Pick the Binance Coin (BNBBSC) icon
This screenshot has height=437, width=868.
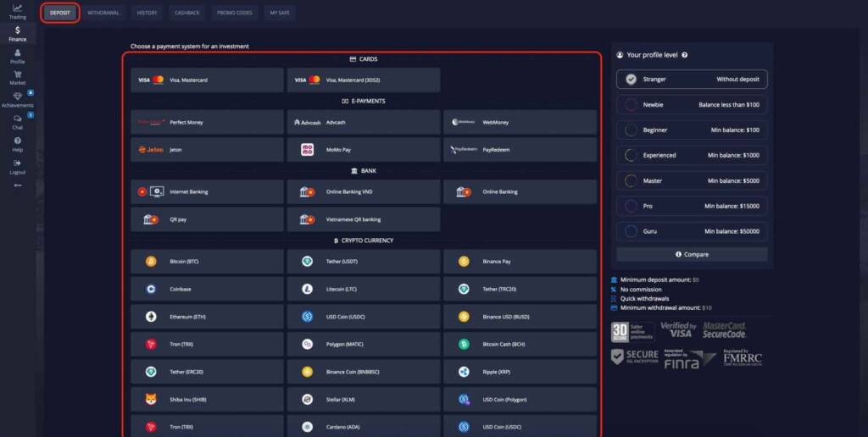coord(307,373)
